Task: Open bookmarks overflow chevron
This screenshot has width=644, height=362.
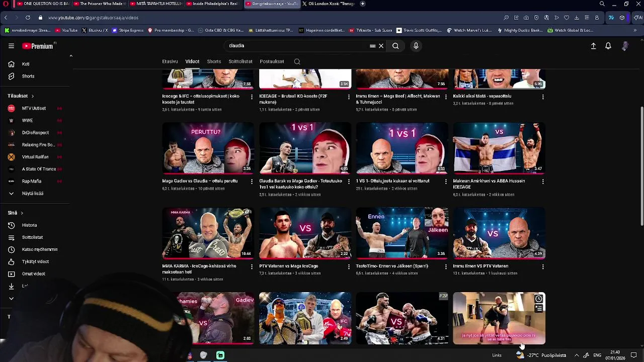Action: [x=635, y=30]
